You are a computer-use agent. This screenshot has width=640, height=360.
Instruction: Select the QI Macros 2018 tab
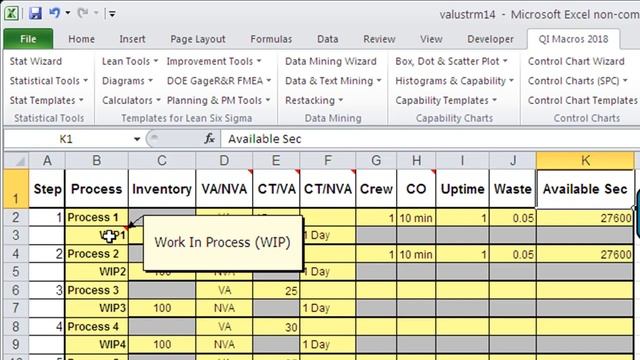(573, 39)
